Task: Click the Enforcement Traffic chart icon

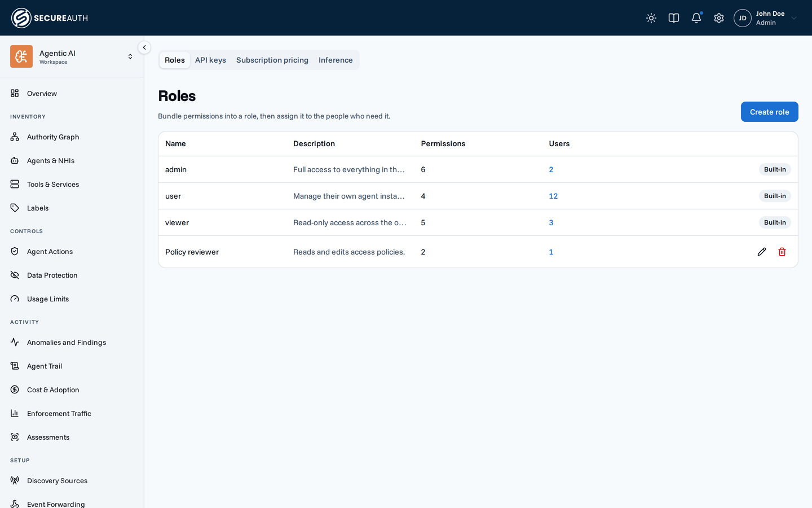Action: tap(15, 413)
